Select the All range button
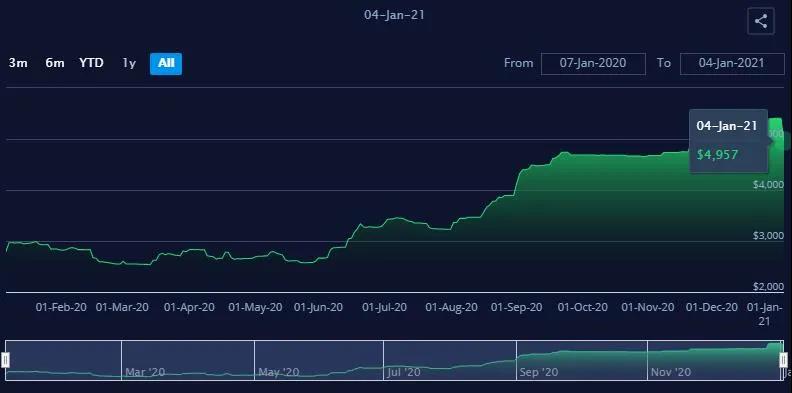The image size is (792, 393). click(x=166, y=64)
